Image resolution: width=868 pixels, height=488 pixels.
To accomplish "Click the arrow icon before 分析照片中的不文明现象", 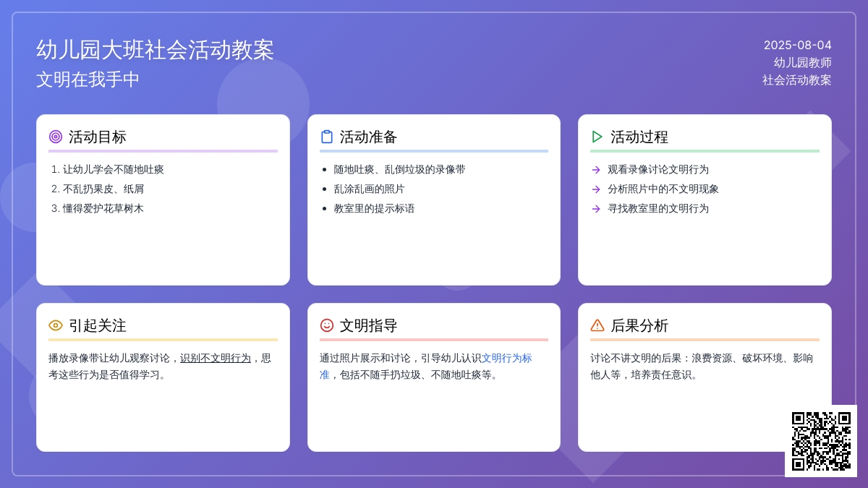I will pyautogui.click(x=596, y=189).
